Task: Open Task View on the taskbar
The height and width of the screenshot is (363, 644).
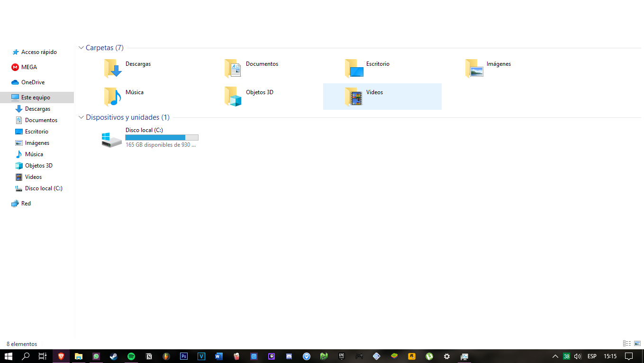Action: (x=43, y=356)
